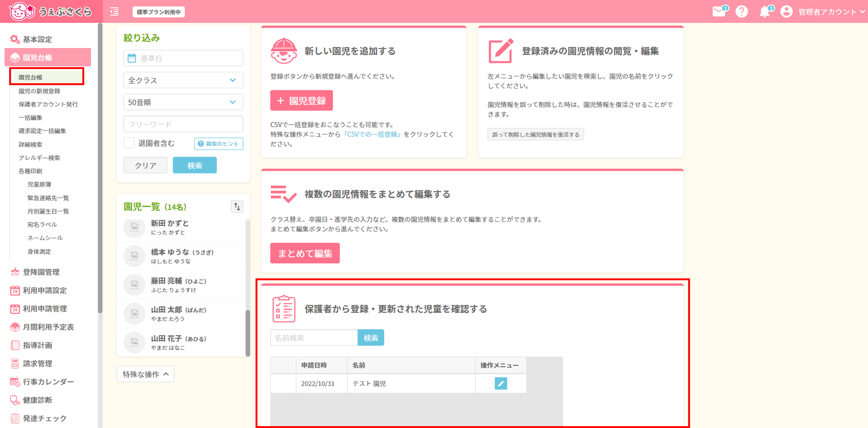Open 宛名ラベル print option

tap(42, 225)
